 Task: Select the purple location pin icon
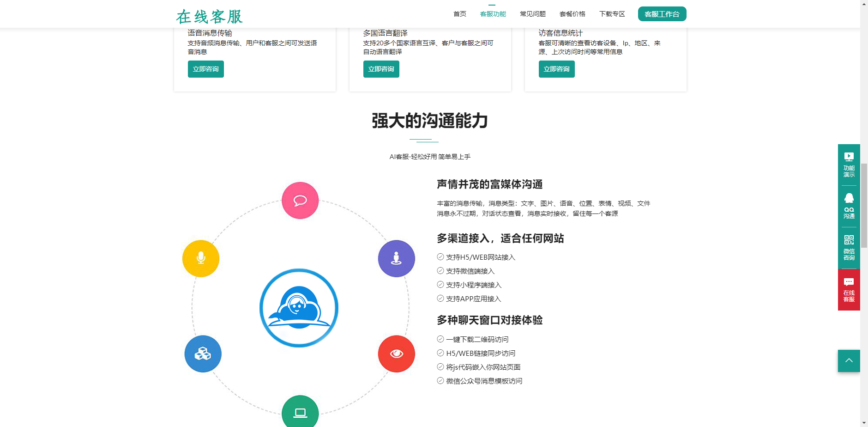396,258
